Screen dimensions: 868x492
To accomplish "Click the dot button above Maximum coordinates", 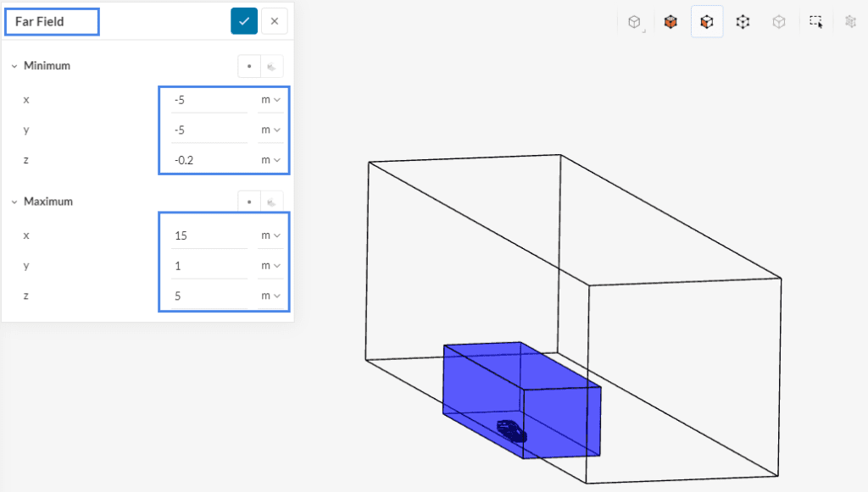I will [x=249, y=202].
